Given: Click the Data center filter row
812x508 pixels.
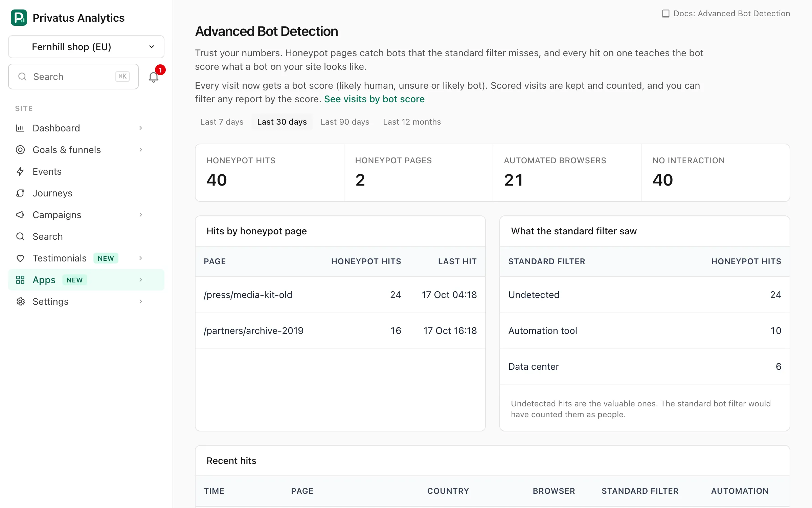Looking at the screenshot, I should pos(645,366).
